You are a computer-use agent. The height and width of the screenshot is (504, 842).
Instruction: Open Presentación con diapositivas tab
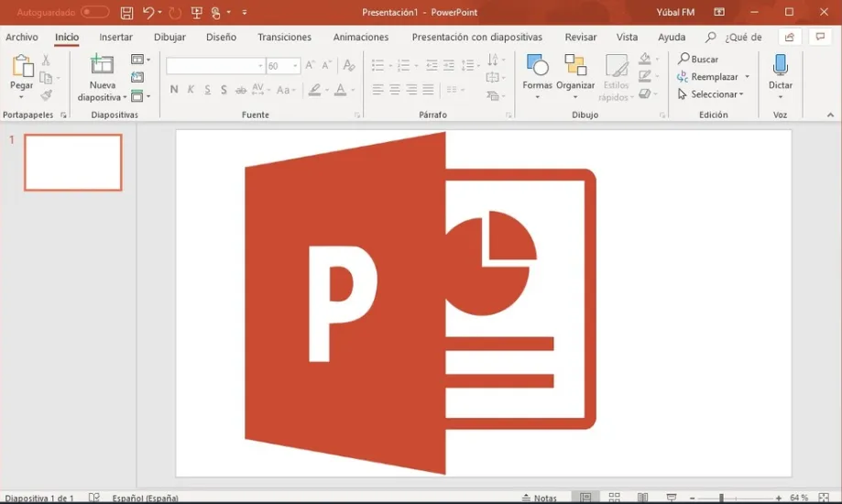tap(476, 37)
